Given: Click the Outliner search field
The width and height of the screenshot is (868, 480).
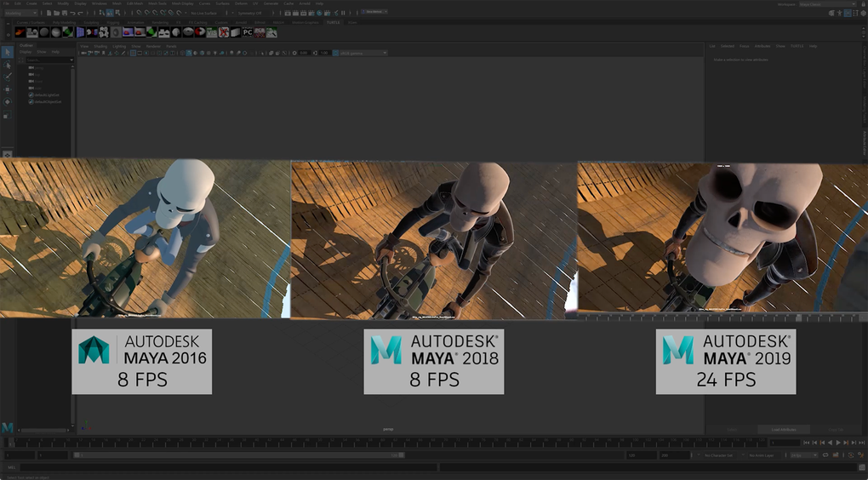Looking at the screenshot, I should coord(49,60).
